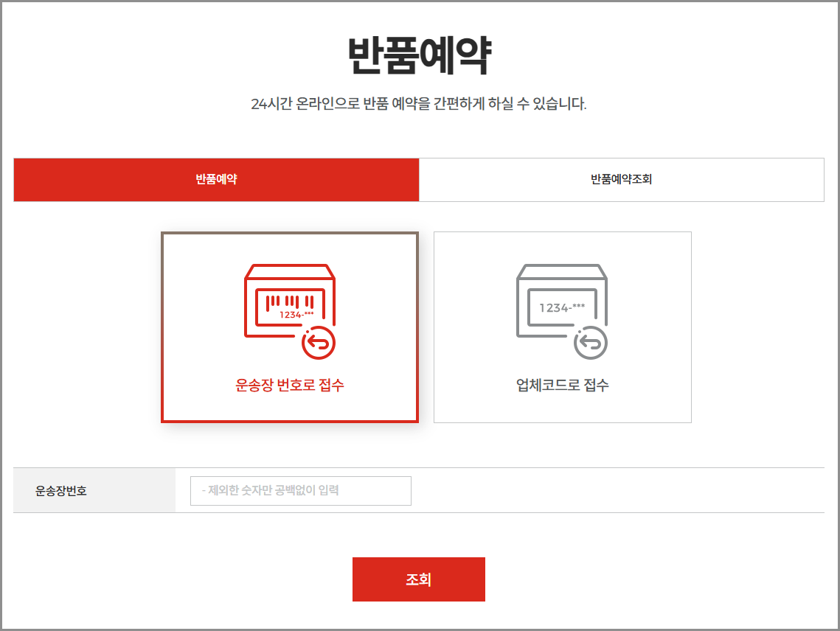Viewport: 840px width, 631px height.
Task: Select the active 반품예약 tab
Action: pos(215,179)
